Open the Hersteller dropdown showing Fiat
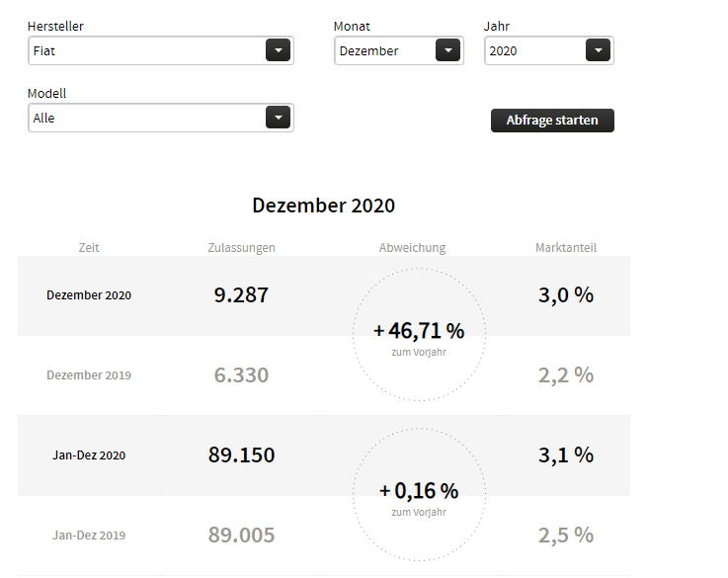The width and height of the screenshot is (728, 578). 148,50
